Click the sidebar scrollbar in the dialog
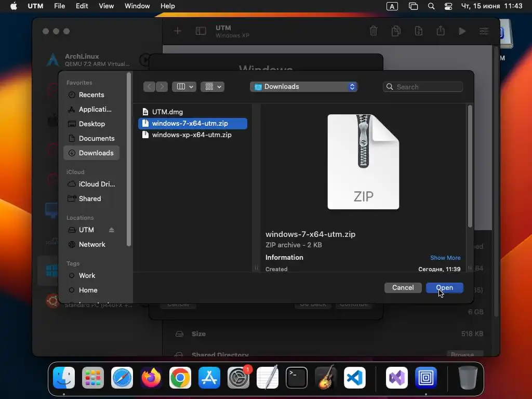Viewport: 532px width, 399px height. (129, 159)
